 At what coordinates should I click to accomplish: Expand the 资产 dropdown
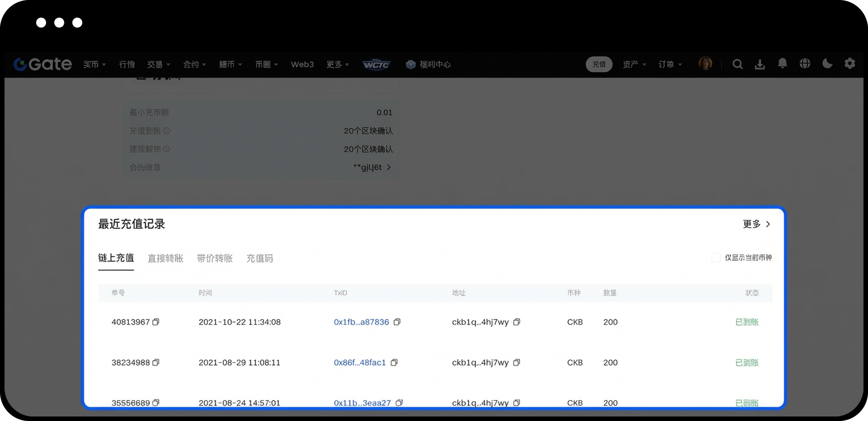(634, 65)
